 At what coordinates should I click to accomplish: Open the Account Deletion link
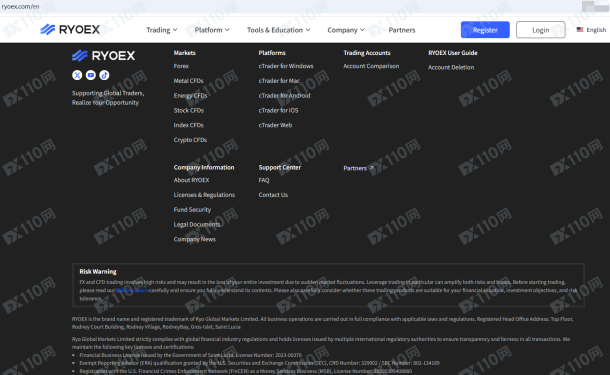pyautogui.click(x=451, y=67)
